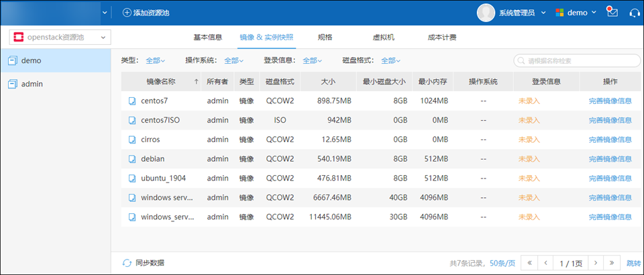Open the openstack resource pool dropdown
644x275 pixels.
coord(60,38)
